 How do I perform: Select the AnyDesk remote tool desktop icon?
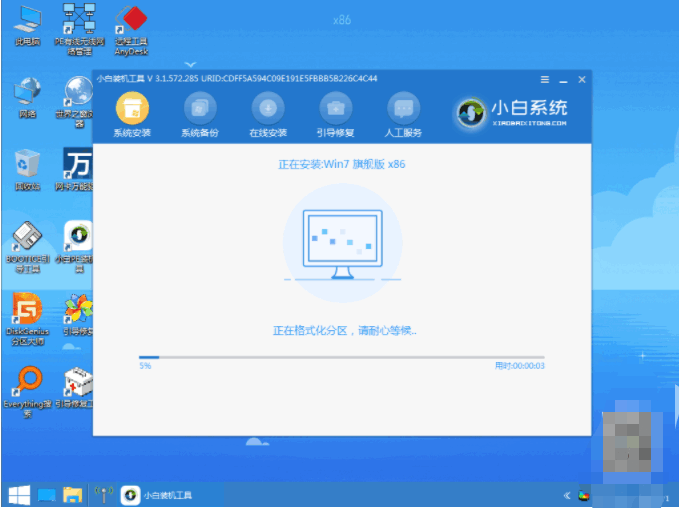coord(132,30)
